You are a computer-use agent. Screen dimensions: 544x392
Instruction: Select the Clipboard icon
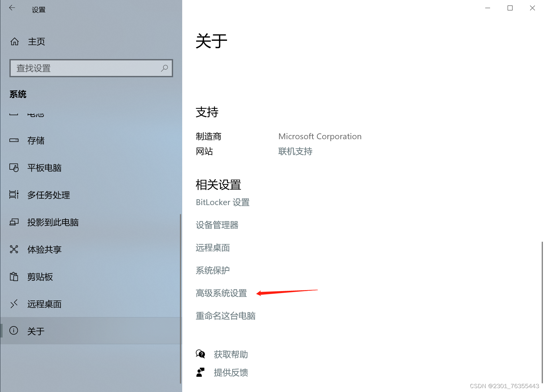coord(14,276)
